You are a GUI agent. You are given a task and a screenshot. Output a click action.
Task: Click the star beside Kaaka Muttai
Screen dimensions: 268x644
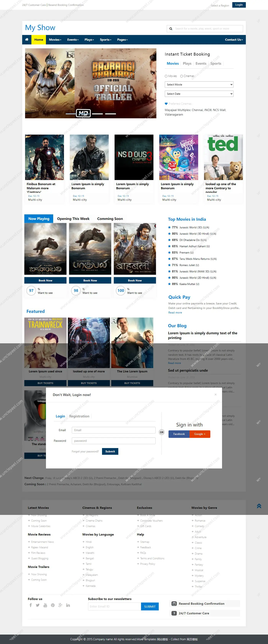click(x=169, y=284)
